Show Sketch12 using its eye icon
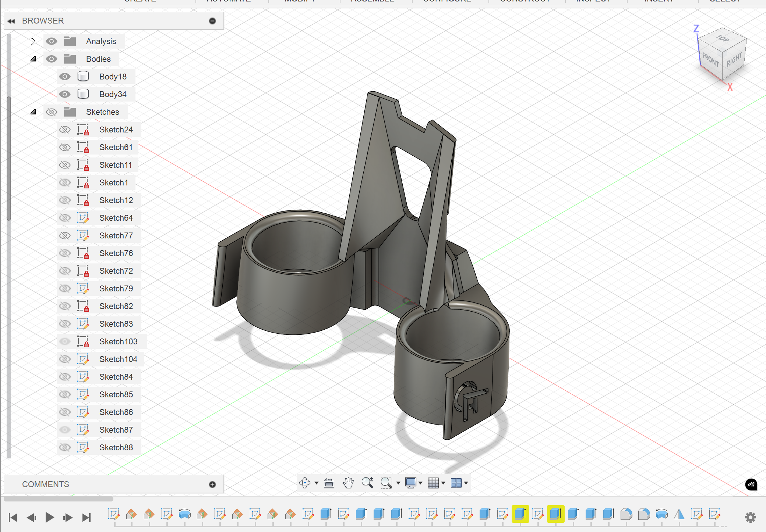This screenshot has height=532, width=766. (65, 200)
